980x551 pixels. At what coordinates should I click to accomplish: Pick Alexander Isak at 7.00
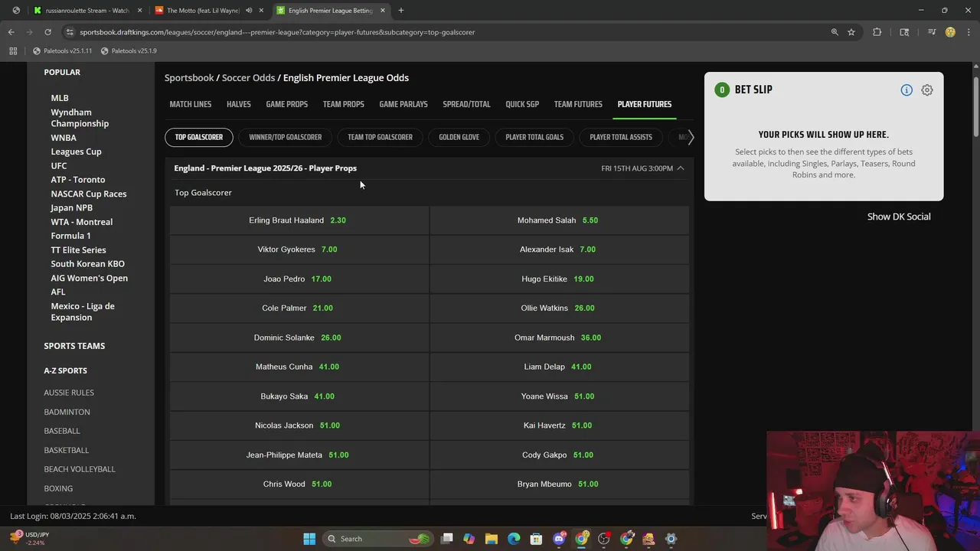pos(559,249)
